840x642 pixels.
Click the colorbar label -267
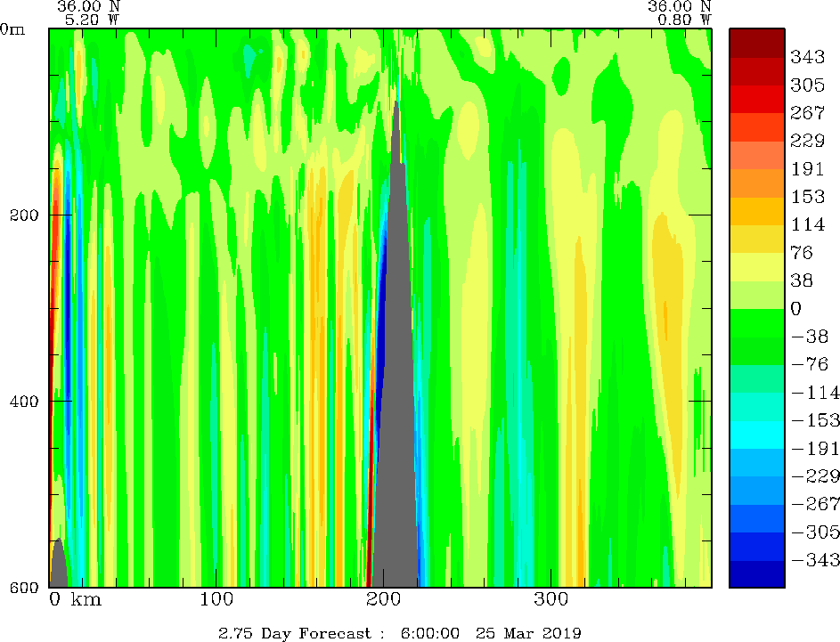815,504
